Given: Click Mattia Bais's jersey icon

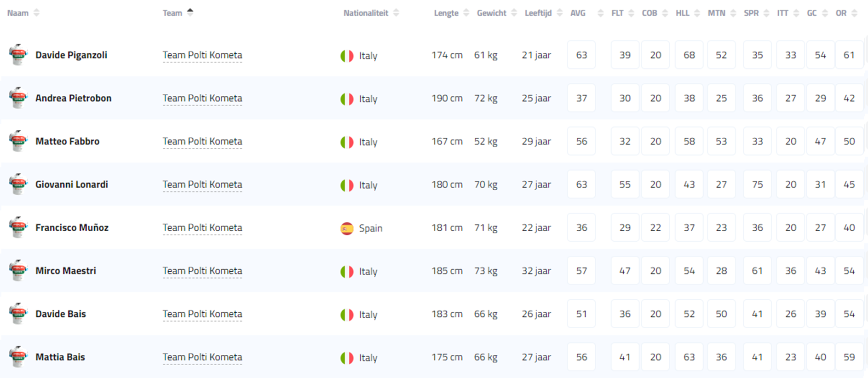Looking at the screenshot, I should tap(18, 357).
